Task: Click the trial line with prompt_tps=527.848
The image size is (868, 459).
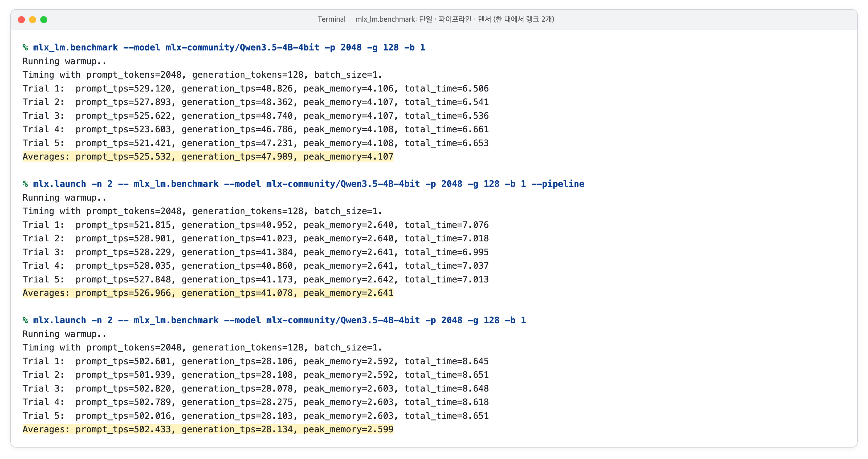Action: click(255, 280)
